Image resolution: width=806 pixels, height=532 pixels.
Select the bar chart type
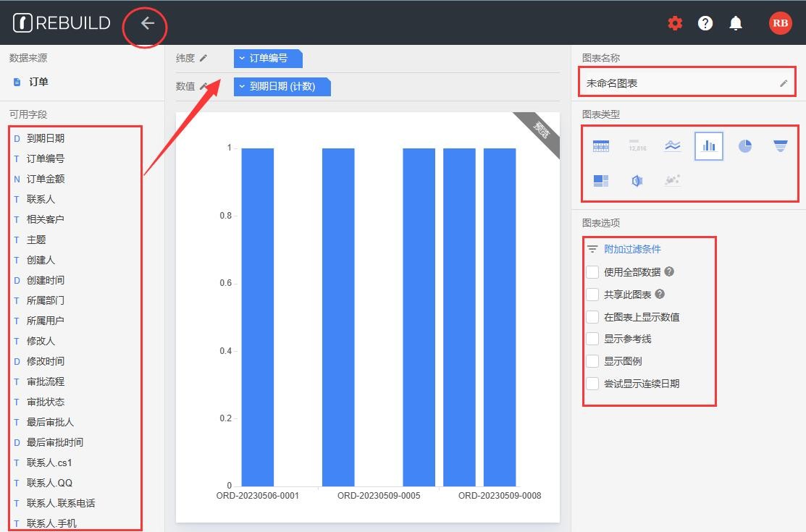[x=709, y=146]
